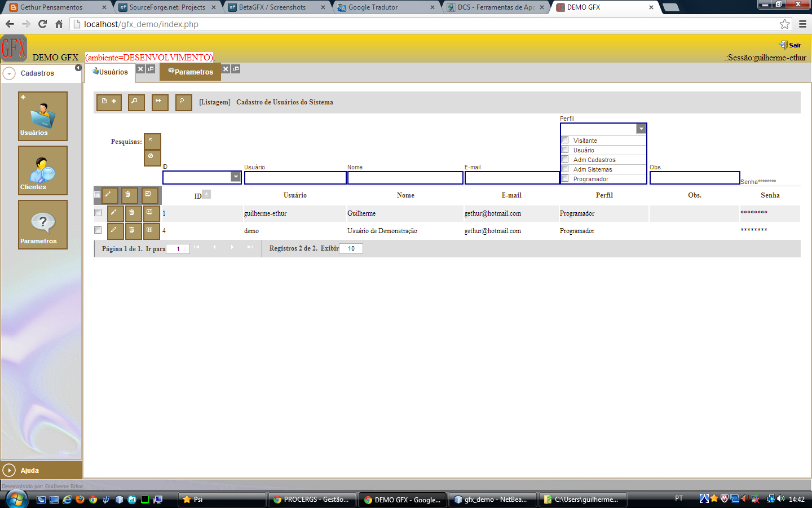Enable the Visitante checkbox in Perfil filter

[564, 139]
